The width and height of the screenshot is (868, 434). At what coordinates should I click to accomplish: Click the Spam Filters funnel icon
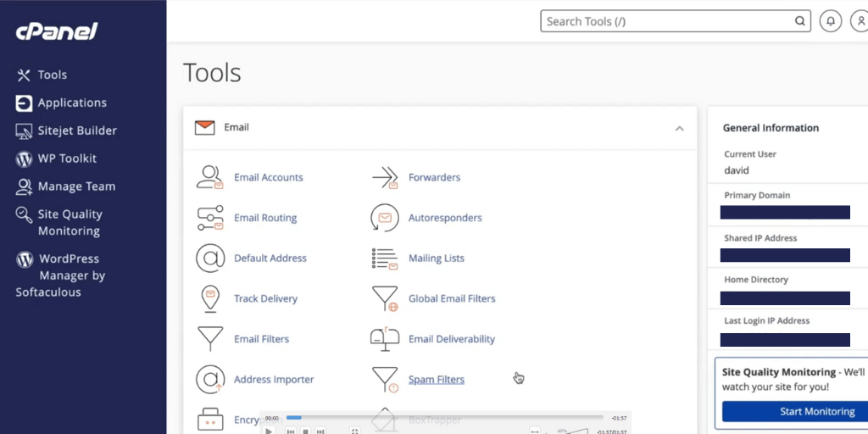386,380
